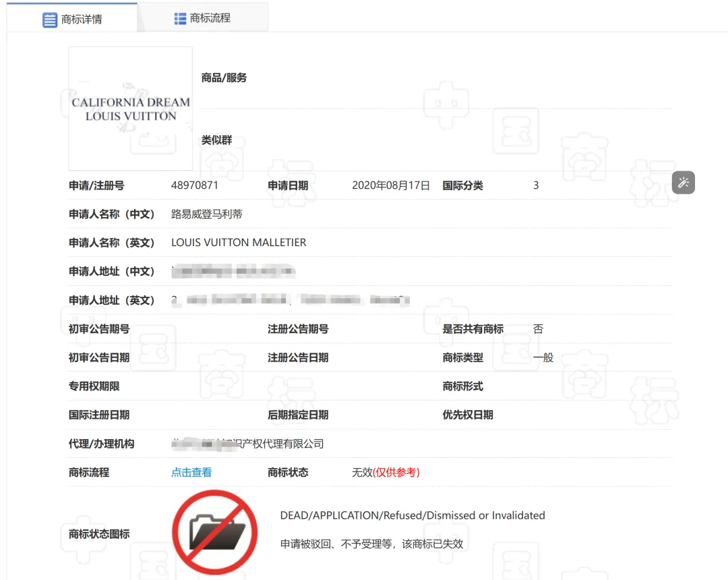
Task: Select applicant name 路易威登马利蒂
Action: (x=207, y=214)
